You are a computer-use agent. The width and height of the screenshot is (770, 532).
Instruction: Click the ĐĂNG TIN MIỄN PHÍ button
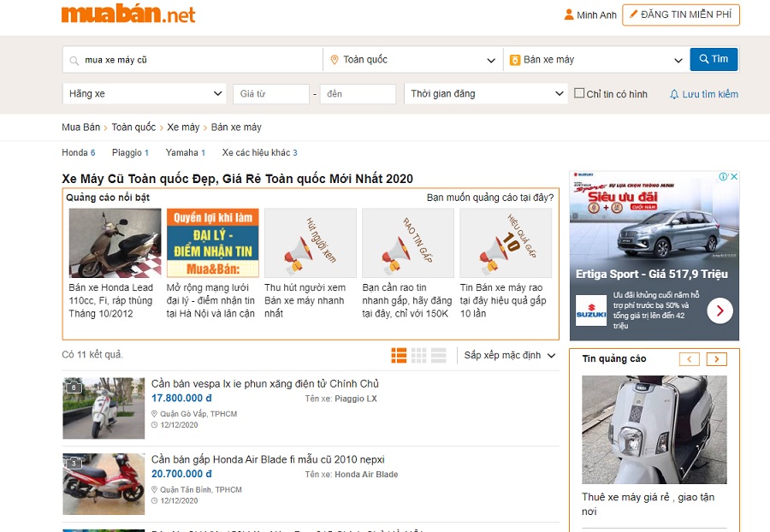coord(681,15)
